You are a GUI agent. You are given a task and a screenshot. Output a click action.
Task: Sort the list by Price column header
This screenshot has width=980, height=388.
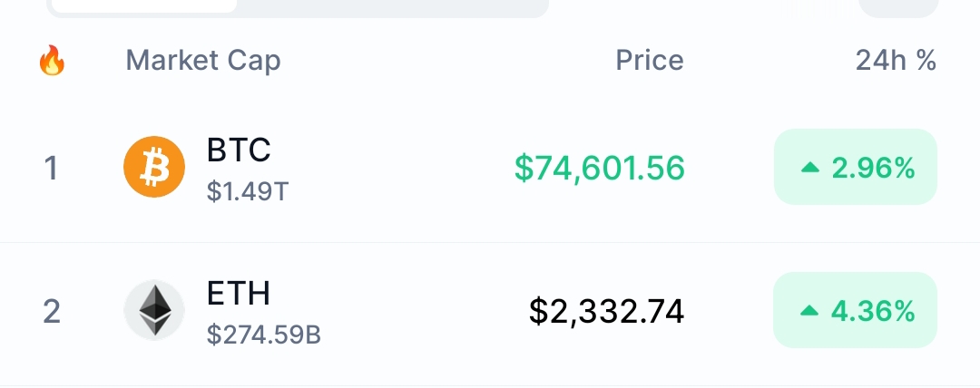[x=650, y=61]
